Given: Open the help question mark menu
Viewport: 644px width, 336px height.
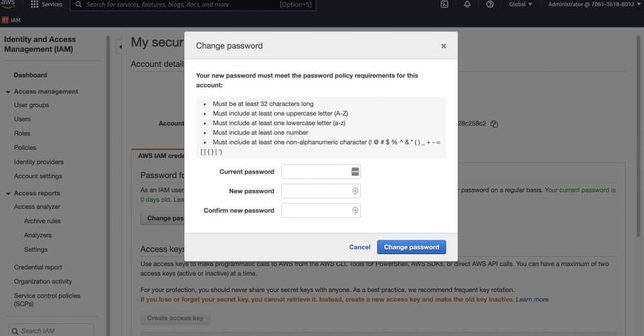Looking at the screenshot, I should coord(490,4).
